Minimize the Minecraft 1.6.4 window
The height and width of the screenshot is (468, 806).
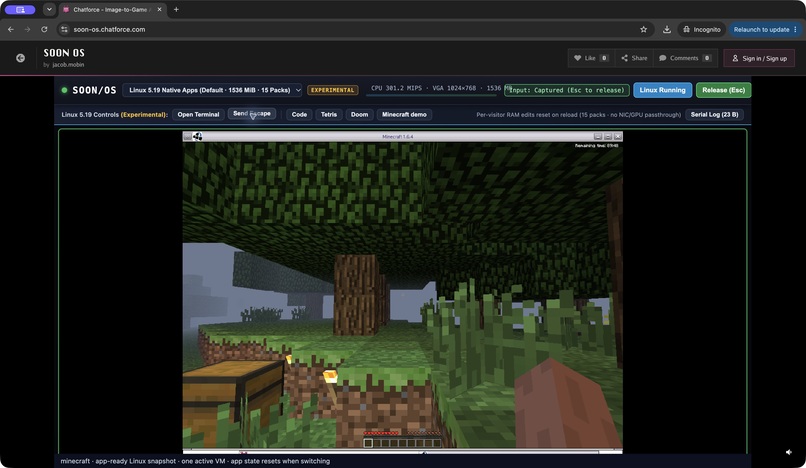pos(597,136)
